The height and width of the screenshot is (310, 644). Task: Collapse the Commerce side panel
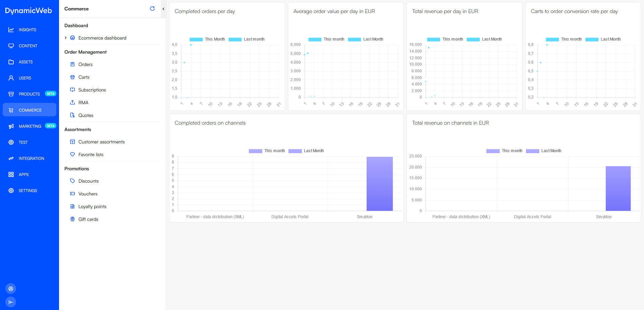coord(163,9)
